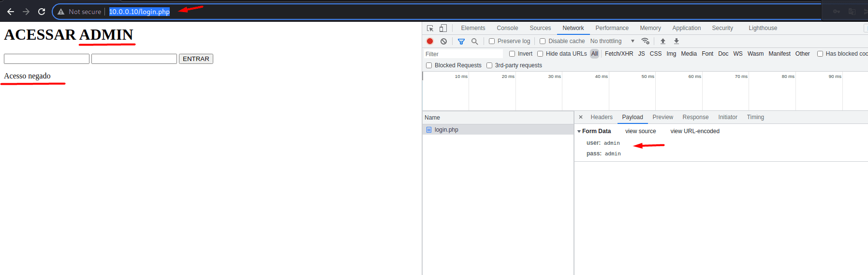Screen dimensions: 868x275
Task: Filter requests by CSS
Action: 655,54
